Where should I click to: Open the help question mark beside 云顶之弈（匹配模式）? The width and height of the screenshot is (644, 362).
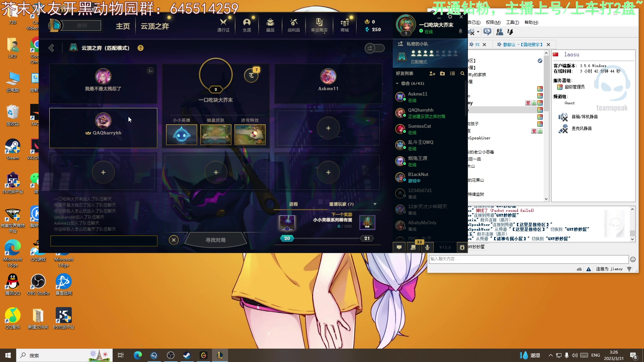click(x=141, y=48)
